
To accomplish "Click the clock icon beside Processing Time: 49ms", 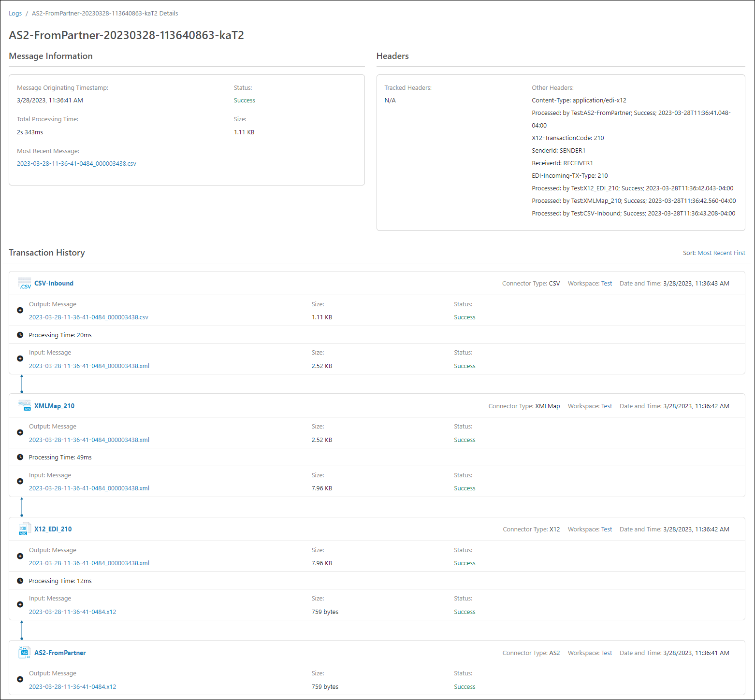I will (x=20, y=457).
